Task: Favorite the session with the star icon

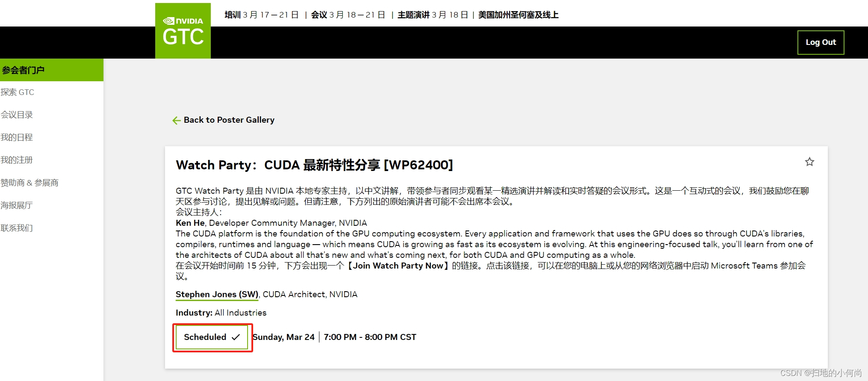Action: [809, 162]
